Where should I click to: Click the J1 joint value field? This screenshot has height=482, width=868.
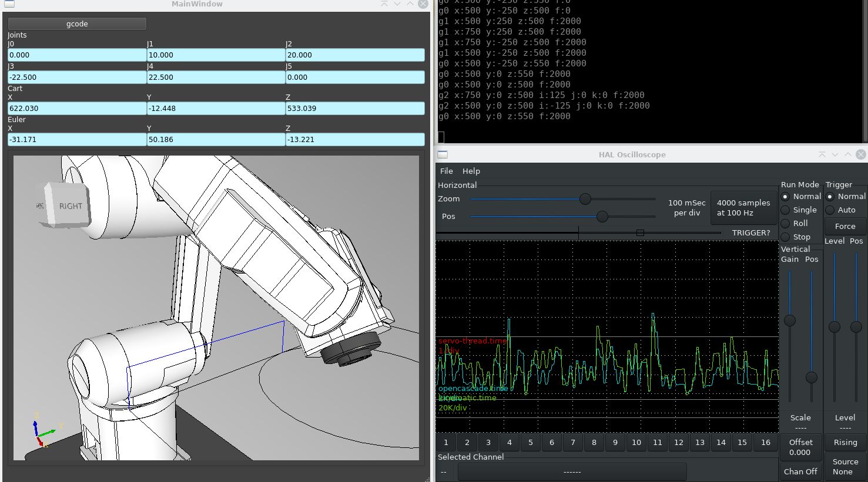[216, 55]
